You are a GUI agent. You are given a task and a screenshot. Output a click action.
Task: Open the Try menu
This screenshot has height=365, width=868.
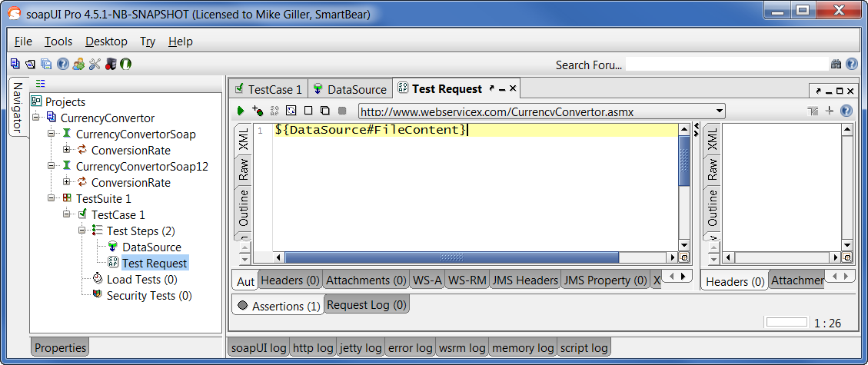tap(148, 41)
